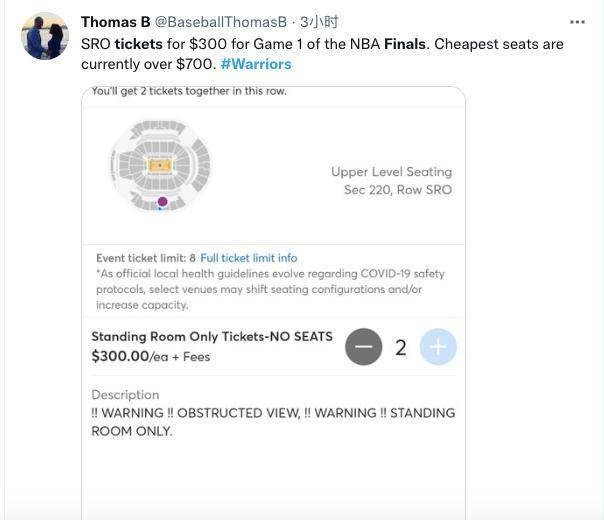The width and height of the screenshot is (604, 520).
Task: Open the Full ticket limit info link
Action: pyautogui.click(x=248, y=258)
